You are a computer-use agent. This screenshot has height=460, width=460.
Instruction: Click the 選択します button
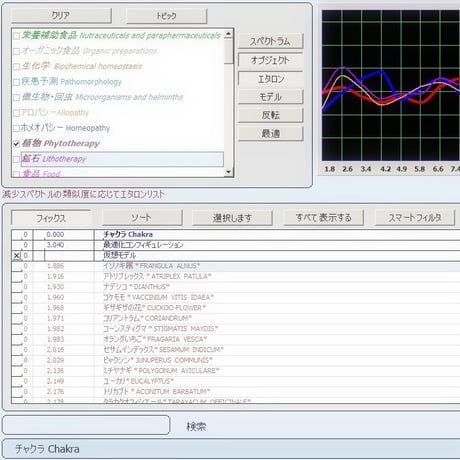coord(232,218)
